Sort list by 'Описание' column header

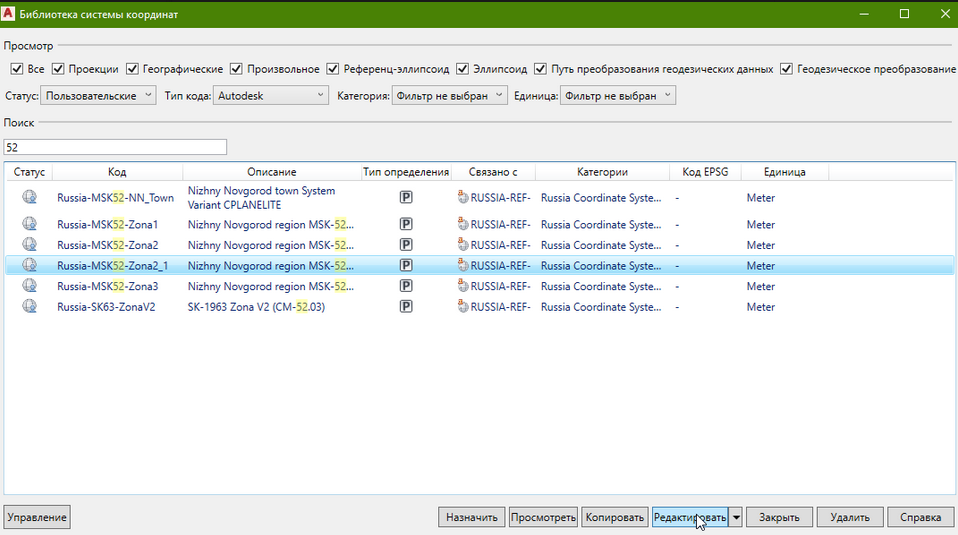tap(271, 172)
